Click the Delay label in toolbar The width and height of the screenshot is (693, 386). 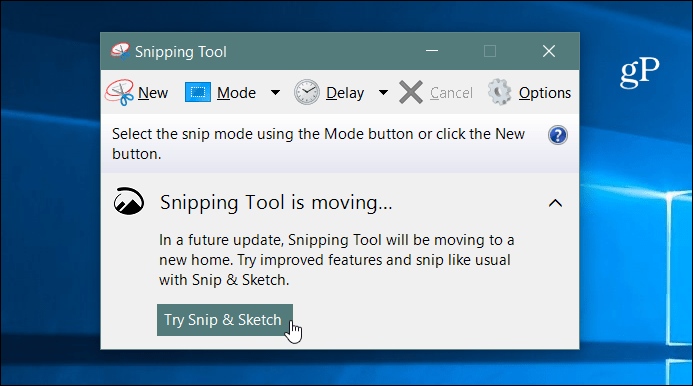point(345,93)
